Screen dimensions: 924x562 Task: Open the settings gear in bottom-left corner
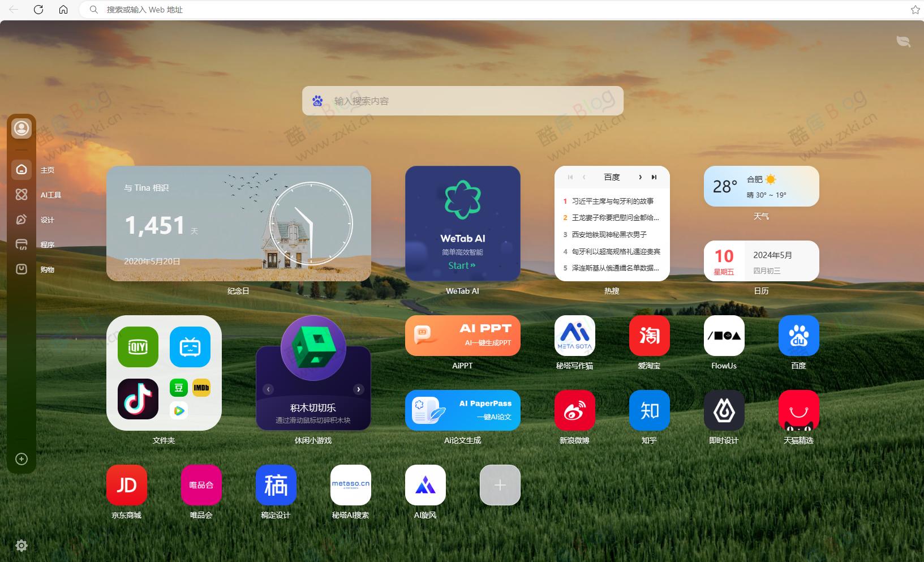21,546
